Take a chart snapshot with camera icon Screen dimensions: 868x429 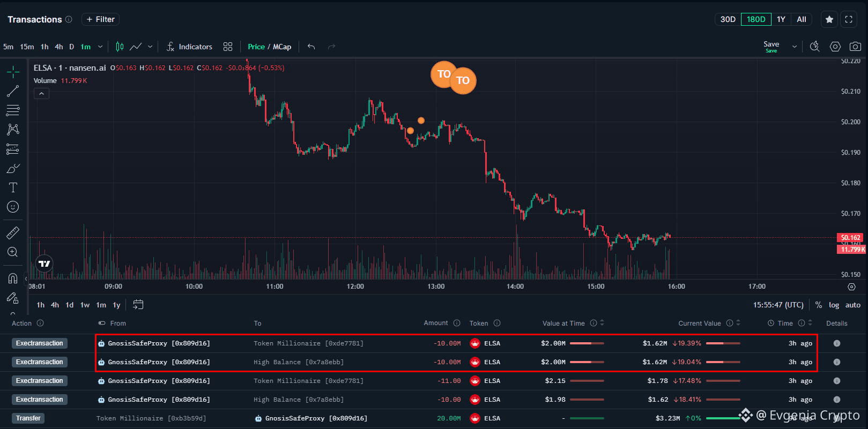pos(855,47)
